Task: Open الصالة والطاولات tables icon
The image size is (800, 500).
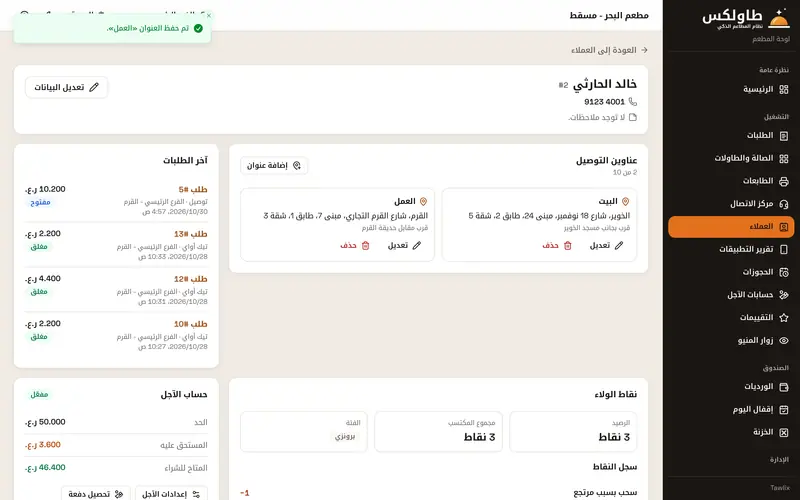Action: point(784,159)
